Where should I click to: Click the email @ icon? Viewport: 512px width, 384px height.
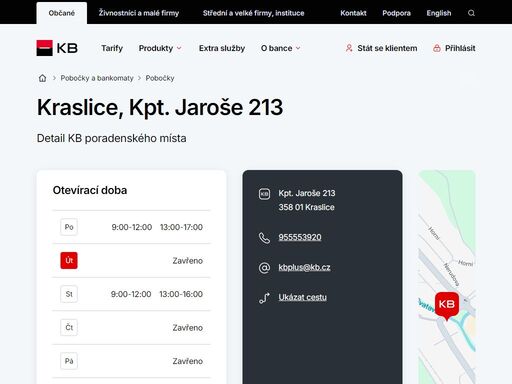point(264,268)
